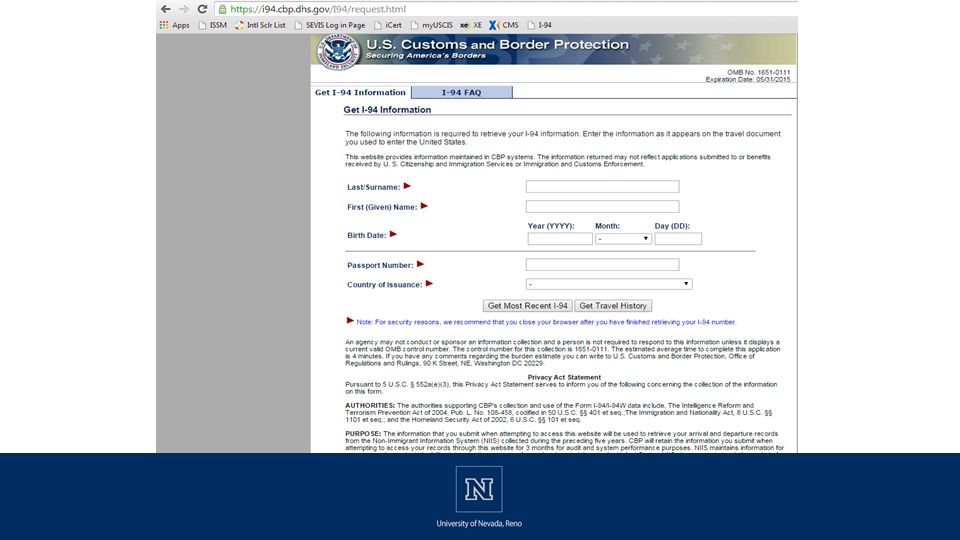The height and width of the screenshot is (540, 960).
Task: Click the browser forward arrow
Action: pos(184,9)
